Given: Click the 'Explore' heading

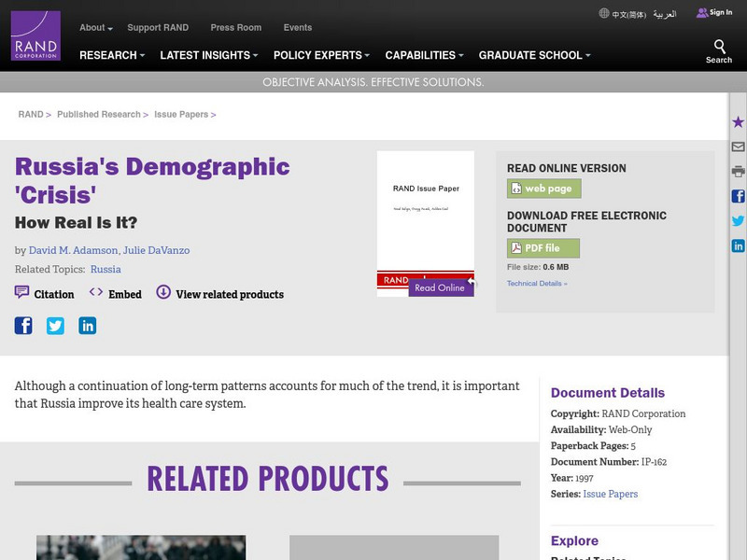Looking at the screenshot, I should pyautogui.click(x=574, y=541).
